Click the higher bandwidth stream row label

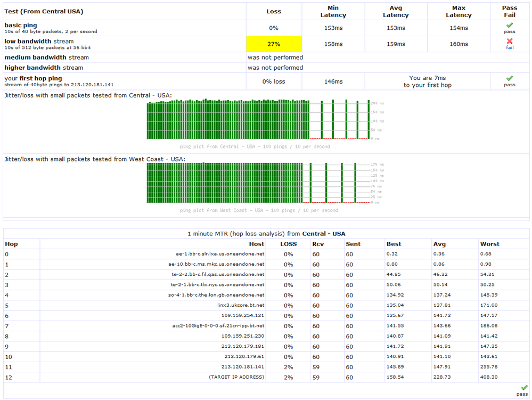point(44,68)
